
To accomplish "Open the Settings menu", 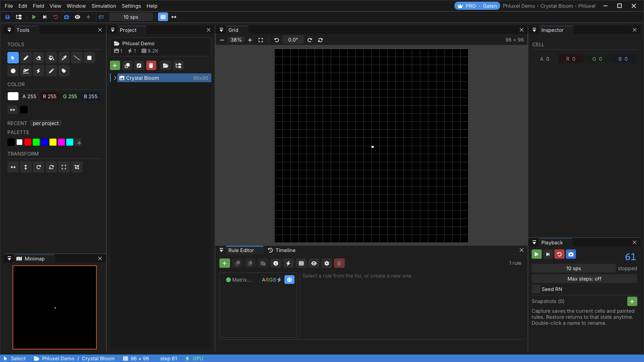I will [131, 6].
